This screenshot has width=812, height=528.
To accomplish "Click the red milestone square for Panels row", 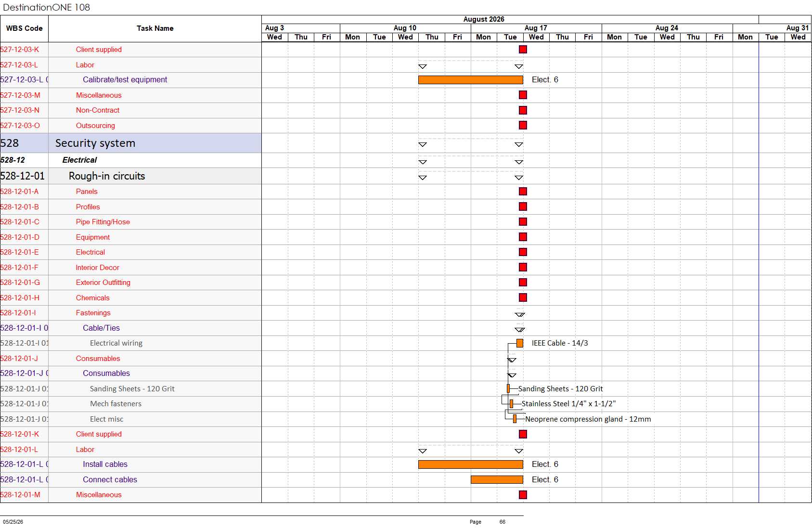I will (x=523, y=192).
